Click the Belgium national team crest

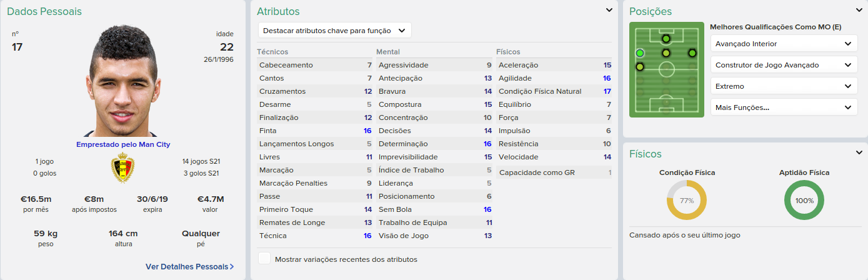pyautogui.click(x=122, y=169)
